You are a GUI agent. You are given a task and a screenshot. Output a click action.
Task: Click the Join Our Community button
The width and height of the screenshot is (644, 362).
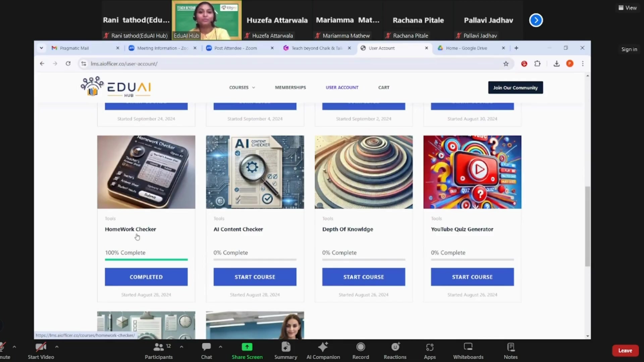click(516, 87)
